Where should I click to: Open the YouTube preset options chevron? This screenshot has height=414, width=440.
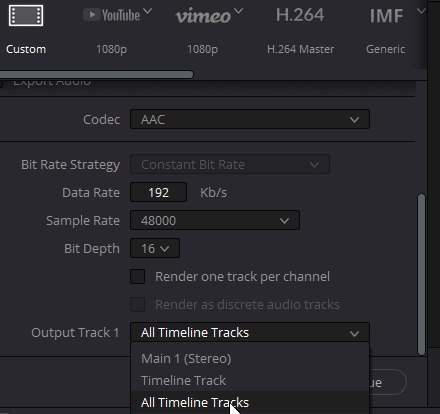(147, 11)
